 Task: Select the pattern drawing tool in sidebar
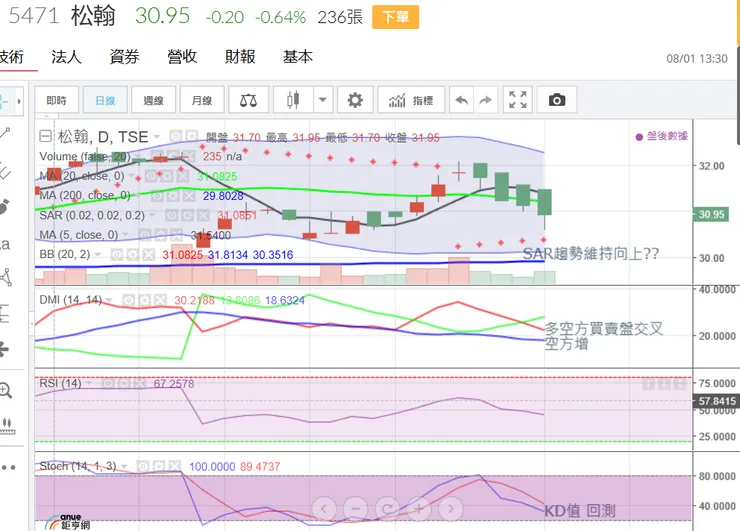tap(6, 278)
